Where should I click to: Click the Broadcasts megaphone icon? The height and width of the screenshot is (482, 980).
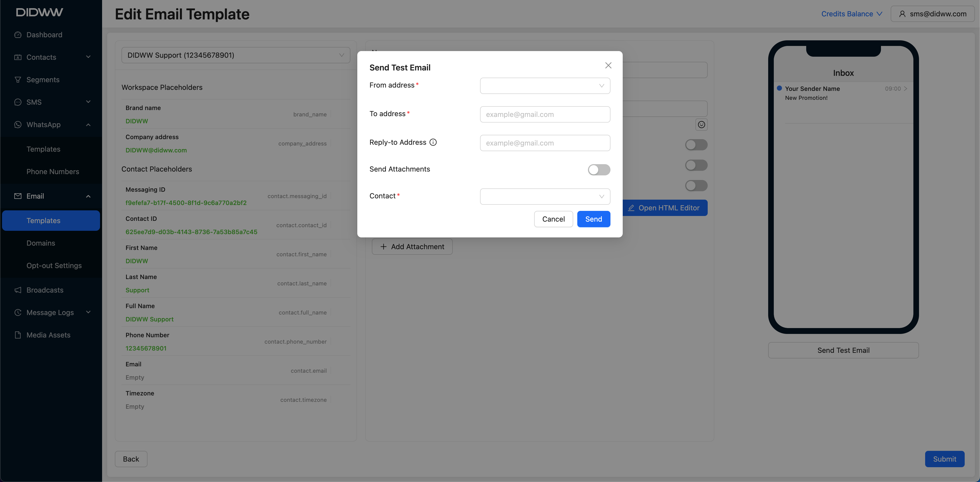[18, 290]
